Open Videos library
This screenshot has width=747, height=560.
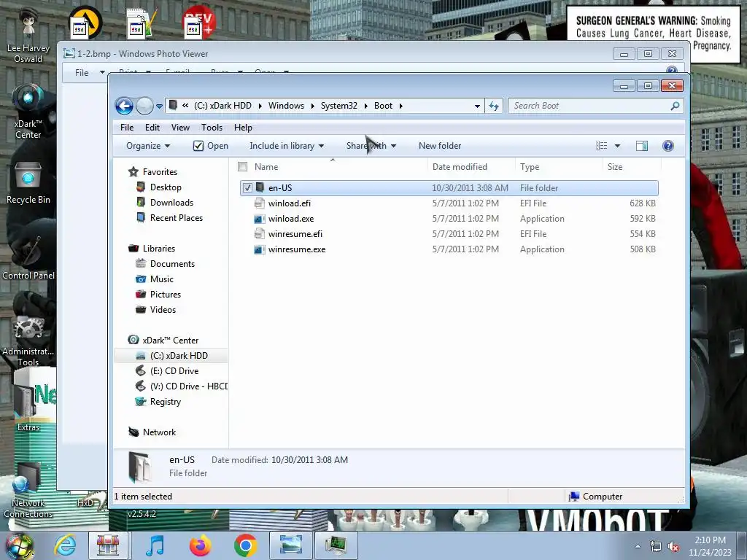tap(163, 309)
